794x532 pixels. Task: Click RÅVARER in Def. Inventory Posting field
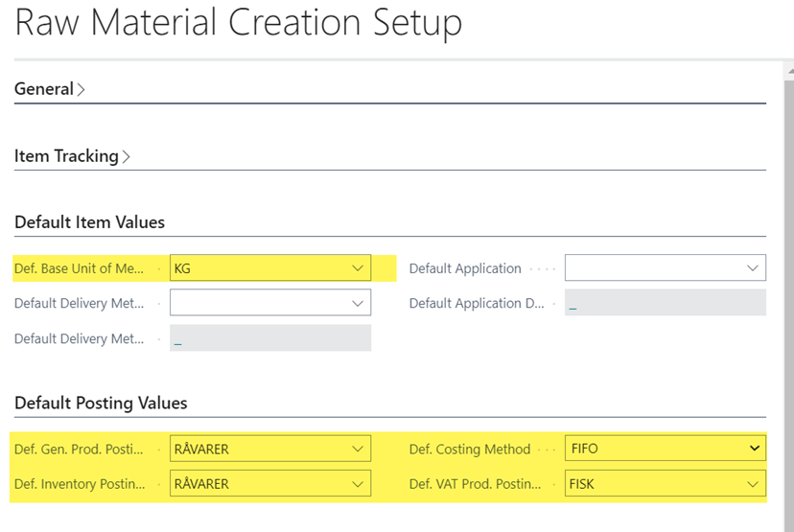click(x=200, y=484)
